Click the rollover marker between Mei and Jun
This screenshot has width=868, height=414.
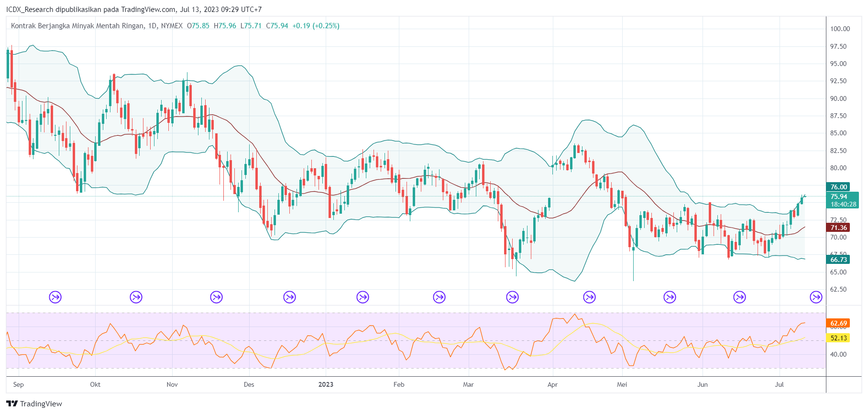point(670,297)
